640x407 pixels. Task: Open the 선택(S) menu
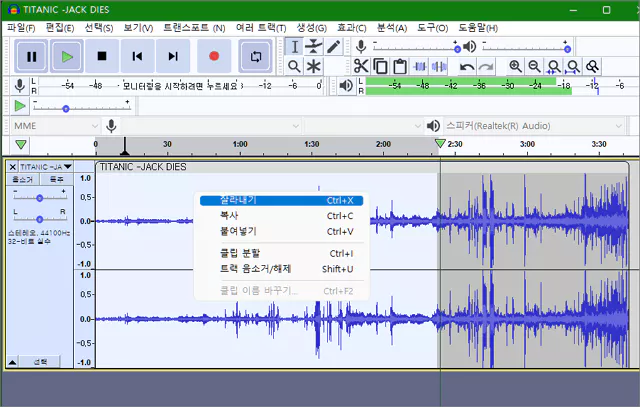[x=99, y=28]
